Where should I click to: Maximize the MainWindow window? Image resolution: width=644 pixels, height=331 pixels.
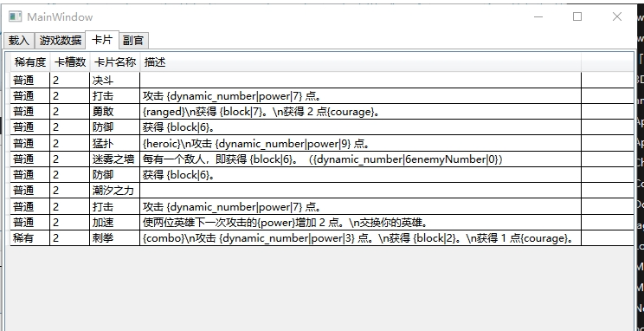[x=577, y=16]
